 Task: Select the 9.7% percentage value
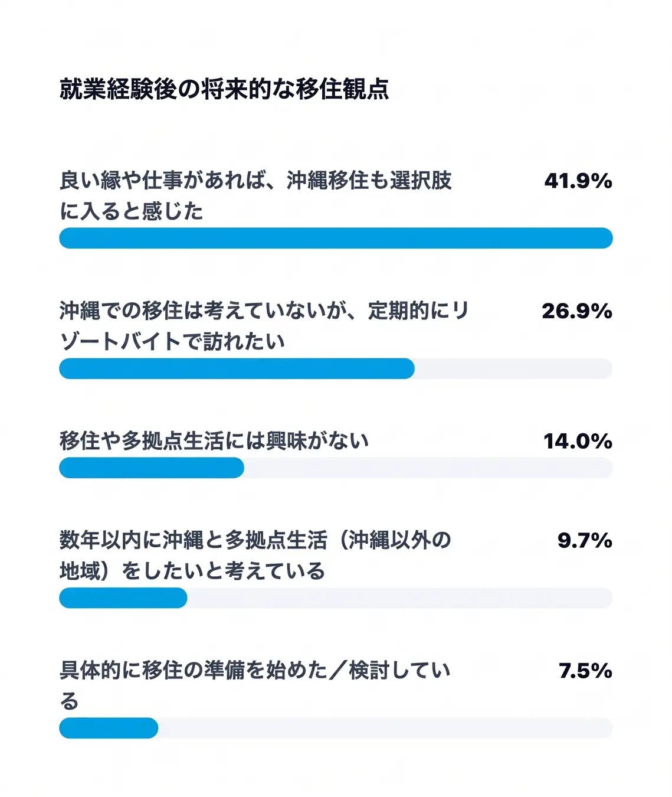pyautogui.click(x=585, y=540)
